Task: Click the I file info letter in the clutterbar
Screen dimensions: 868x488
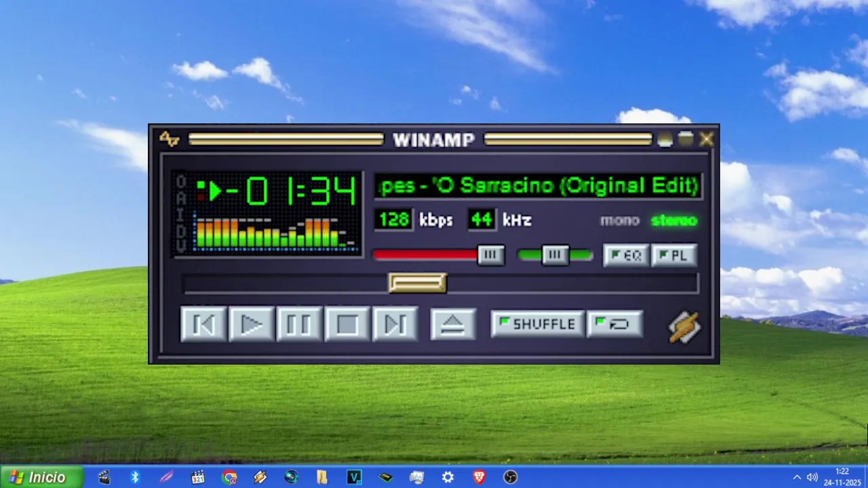Action: [x=180, y=214]
